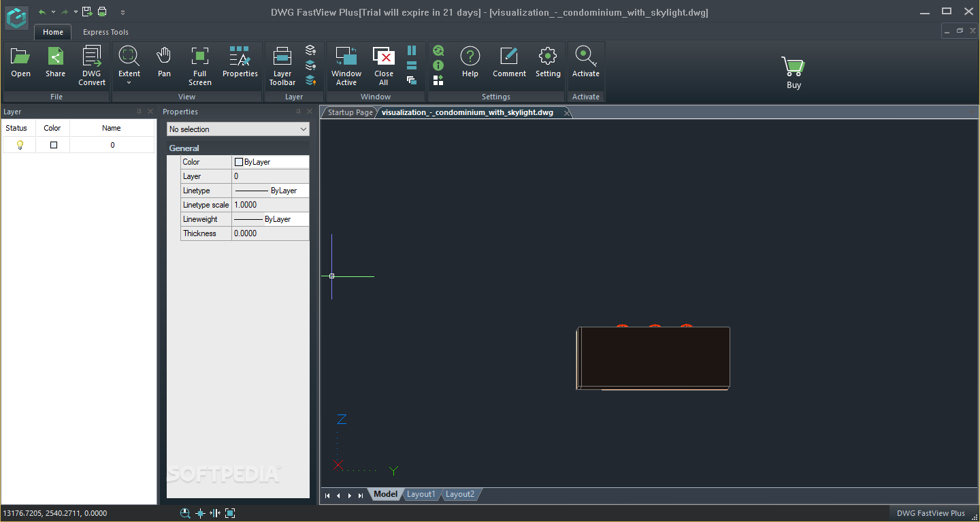Select the Model layout tab
The width and height of the screenshot is (980, 522).
tap(386, 494)
